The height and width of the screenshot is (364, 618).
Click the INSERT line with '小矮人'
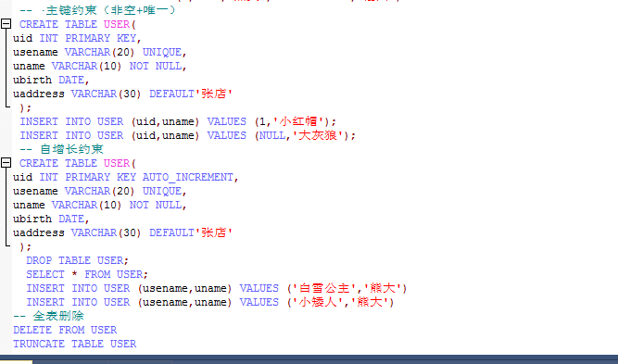(x=210, y=302)
